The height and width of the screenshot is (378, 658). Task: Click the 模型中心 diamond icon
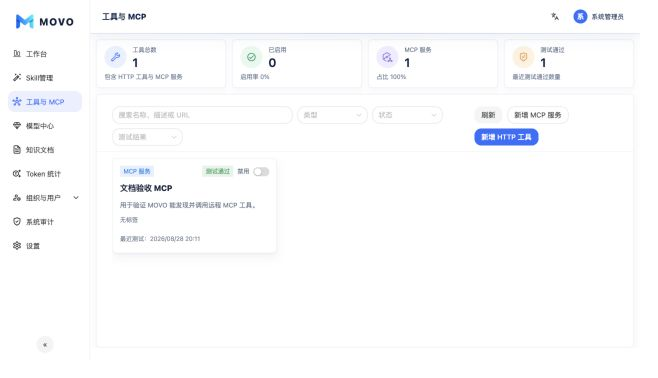[17, 125]
